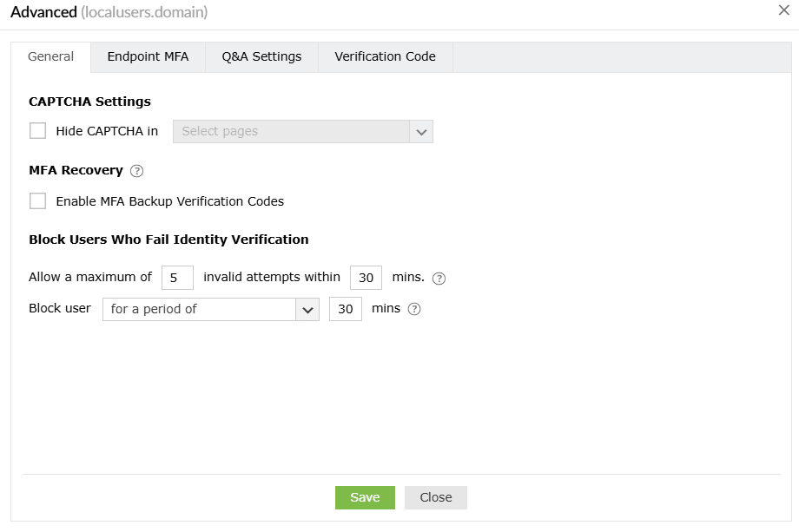Viewport: 799px width, 532px height.
Task: Click the Select pages dropdown arrow
Action: point(421,131)
